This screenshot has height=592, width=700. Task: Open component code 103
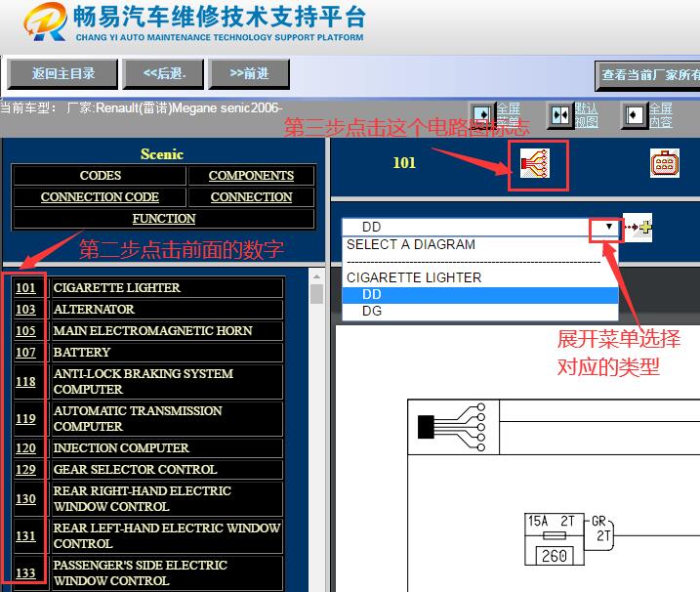25,309
